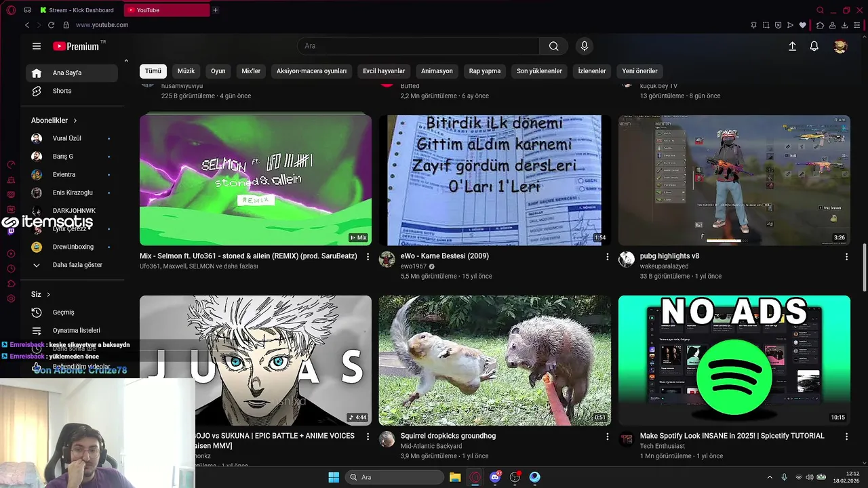Click the Opera browser menu logo
Image resolution: width=868 pixels, height=488 pixels.
coord(10,10)
